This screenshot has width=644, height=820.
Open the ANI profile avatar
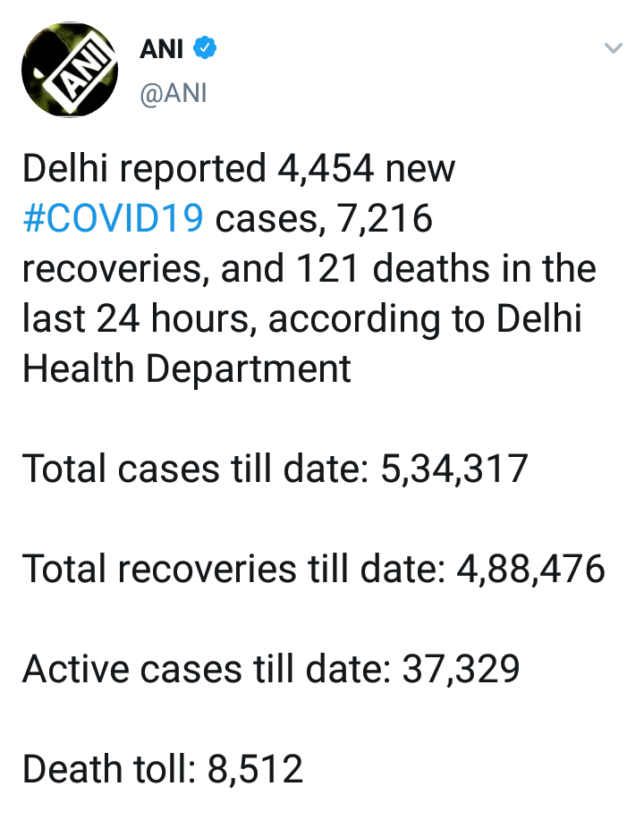pyautogui.click(x=71, y=70)
